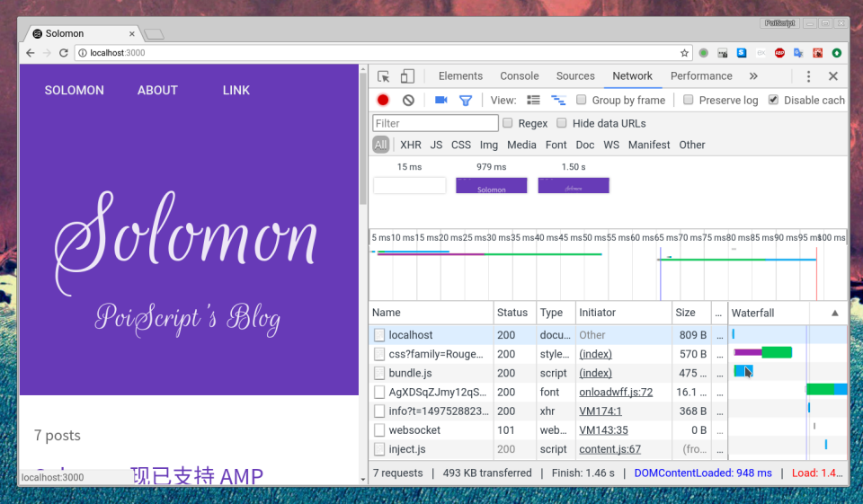
Task: Select the 979 ms screenshot thumbnail
Action: pyautogui.click(x=491, y=185)
